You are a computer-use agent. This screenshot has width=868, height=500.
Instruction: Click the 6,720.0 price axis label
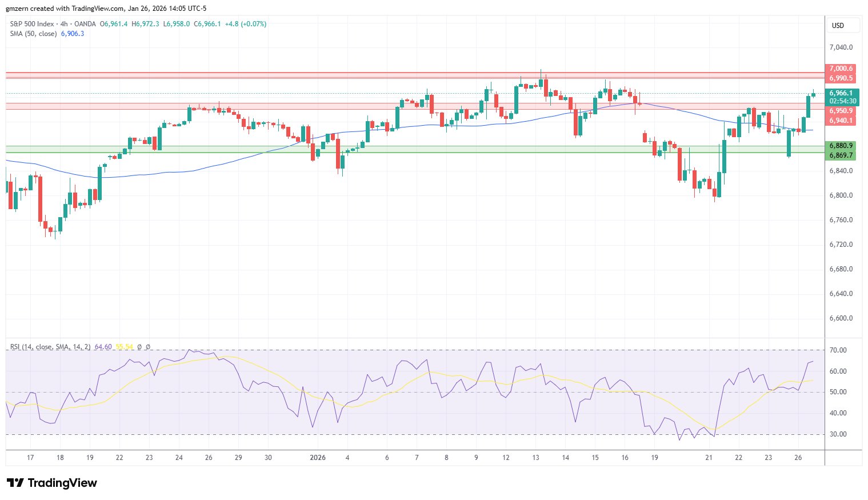841,245
